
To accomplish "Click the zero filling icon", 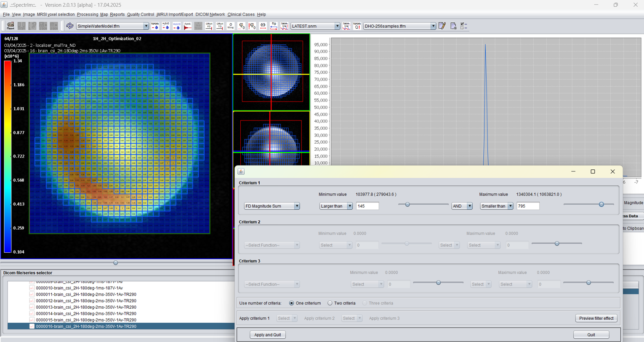I will [x=231, y=26].
